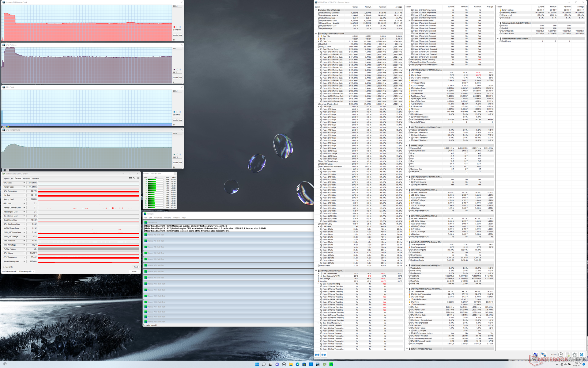
Task: Switch to GPU-Z Advanced tab
Action: tap(26, 178)
